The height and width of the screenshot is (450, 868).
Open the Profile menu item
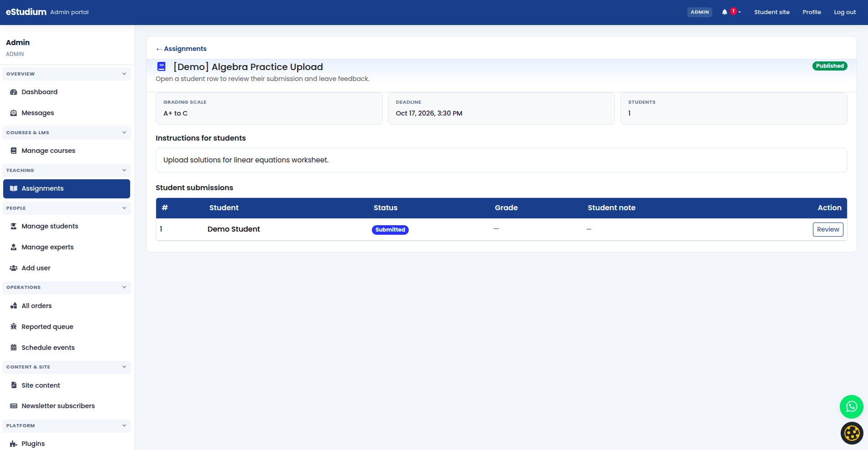pos(812,12)
